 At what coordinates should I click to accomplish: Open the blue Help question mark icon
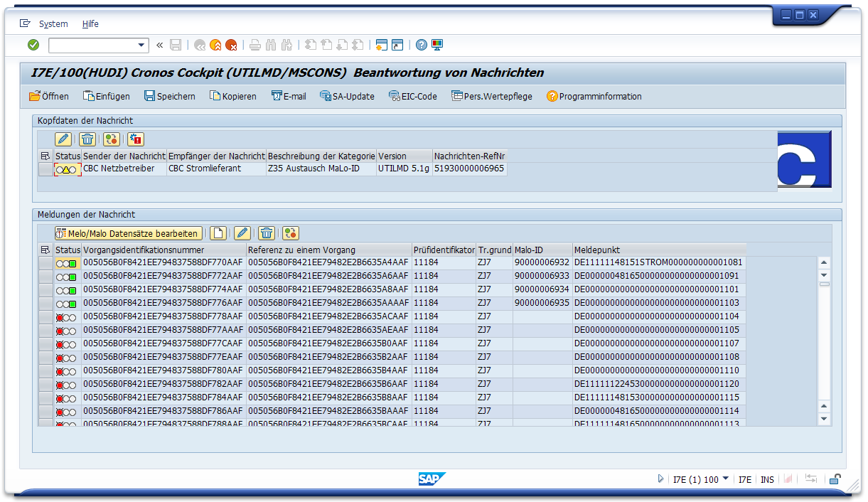pos(422,45)
